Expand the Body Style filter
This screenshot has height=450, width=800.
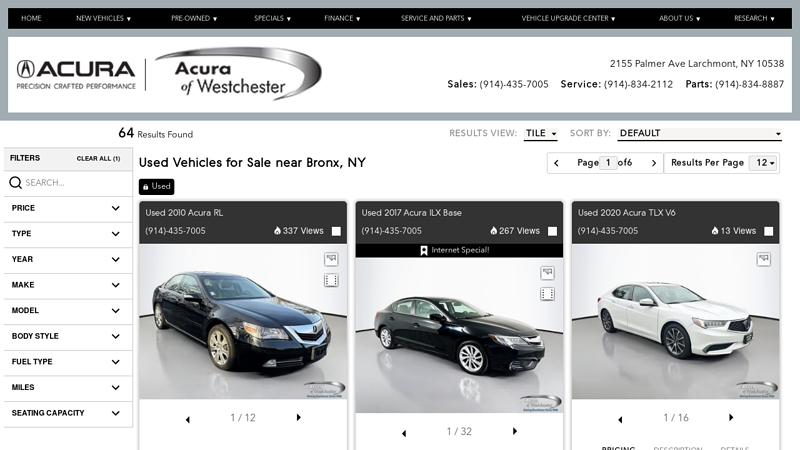pos(68,336)
